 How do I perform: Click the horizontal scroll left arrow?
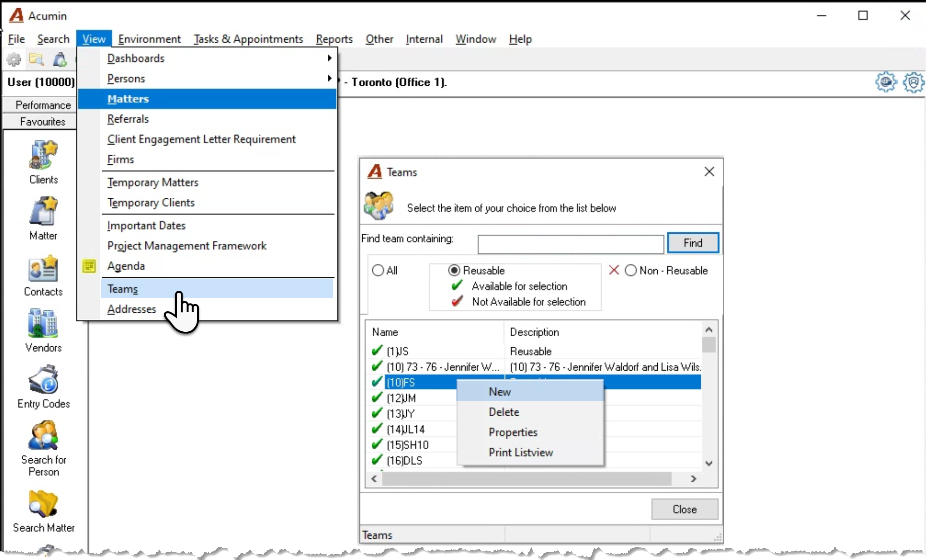point(374,479)
